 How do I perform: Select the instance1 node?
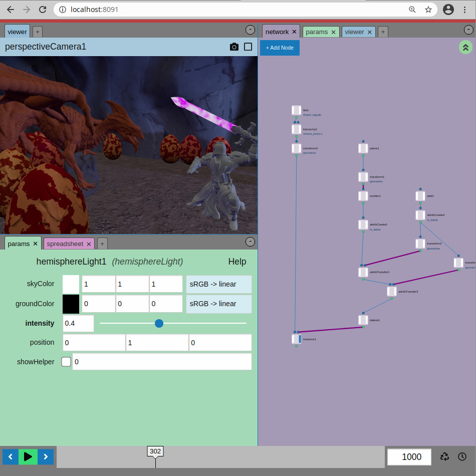click(x=296, y=339)
